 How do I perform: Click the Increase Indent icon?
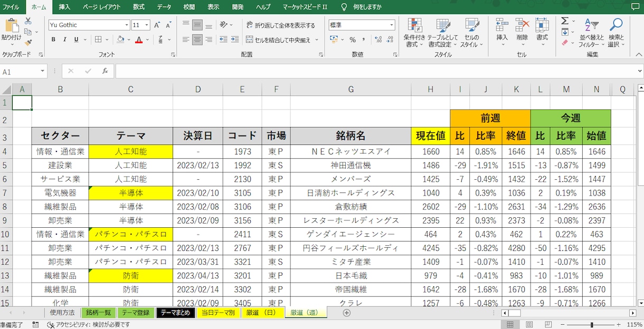point(235,40)
